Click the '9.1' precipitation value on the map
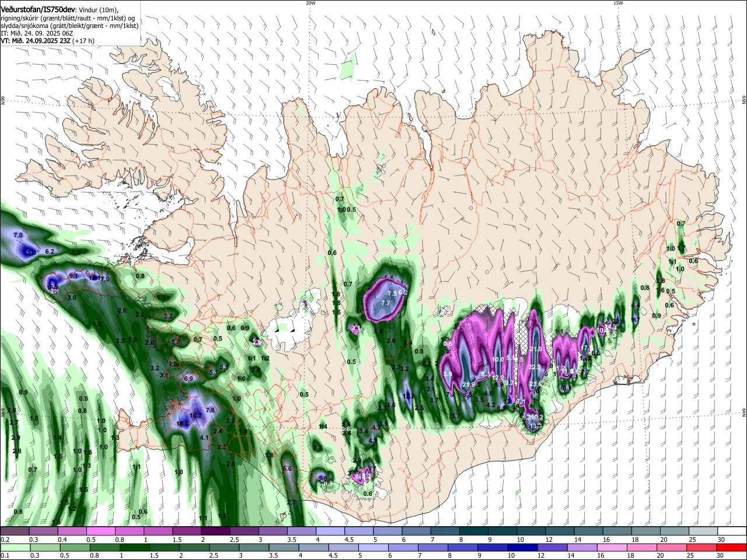This screenshot has height=560, width=747. pos(74,275)
